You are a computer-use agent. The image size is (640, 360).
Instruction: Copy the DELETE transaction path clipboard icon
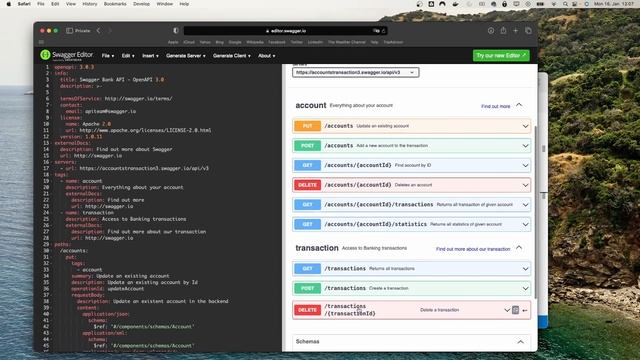pos(516,310)
